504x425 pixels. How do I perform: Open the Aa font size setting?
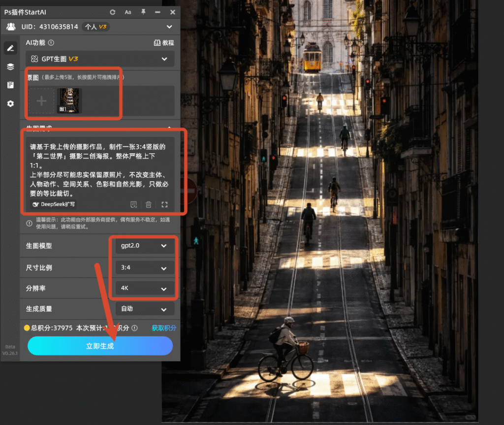(x=128, y=12)
